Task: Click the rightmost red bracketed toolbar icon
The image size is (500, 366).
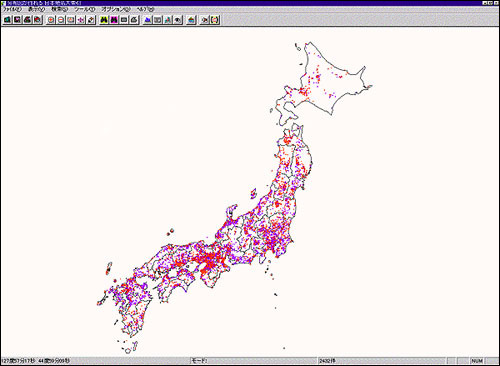Action: pyautogui.click(x=215, y=20)
